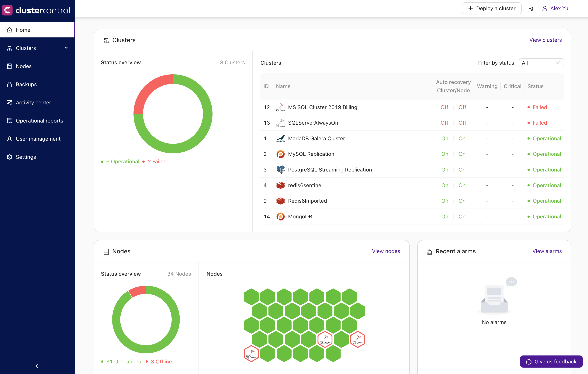The height and width of the screenshot is (374, 588).
Task: Open Settings in the sidebar menu
Action: (x=37, y=157)
